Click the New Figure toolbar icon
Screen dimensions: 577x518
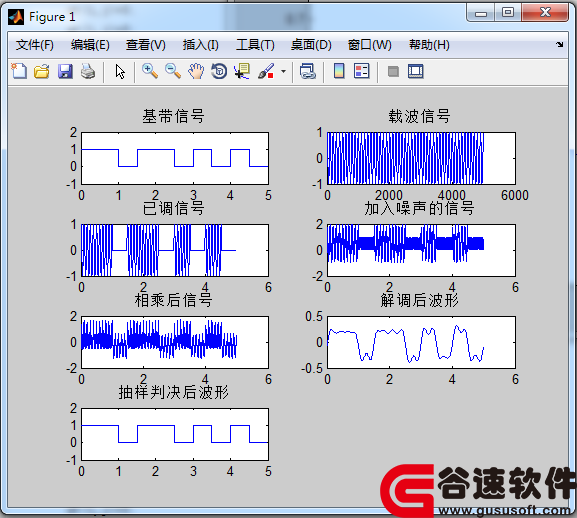pos(19,71)
